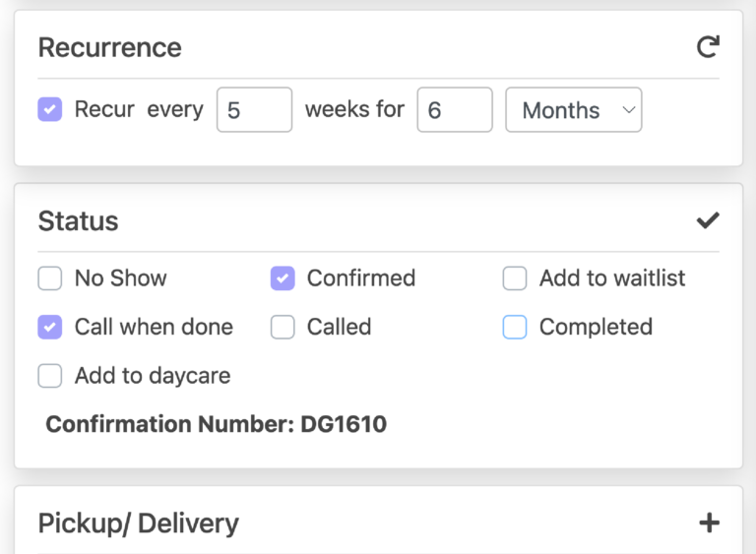This screenshot has width=756, height=554.
Task: Uncheck Call when done checkbox
Action: [50, 327]
